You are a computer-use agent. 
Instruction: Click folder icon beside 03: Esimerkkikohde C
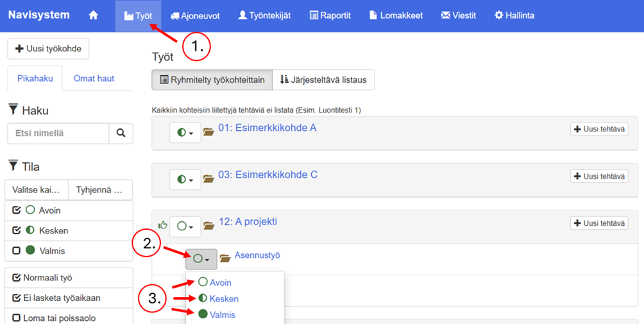click(208, 179)
